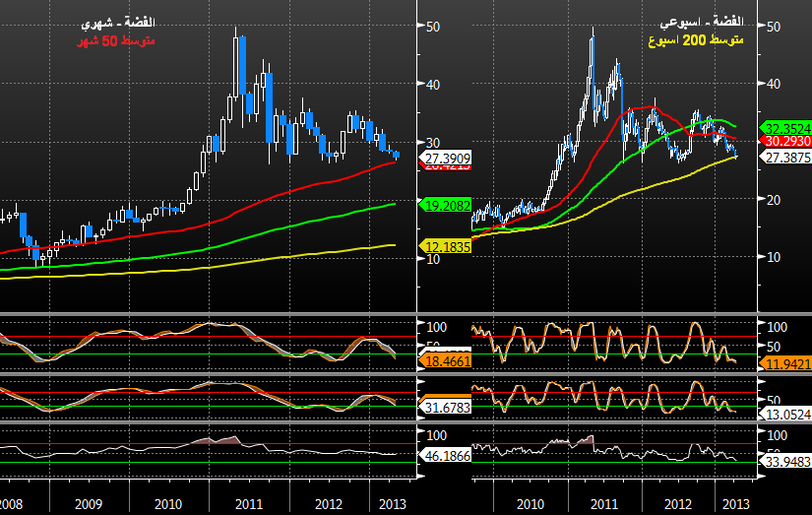Click the 2010 label on monthly time axis
Image resolution: width=812 pixels, height=515 pixels.
168,504
